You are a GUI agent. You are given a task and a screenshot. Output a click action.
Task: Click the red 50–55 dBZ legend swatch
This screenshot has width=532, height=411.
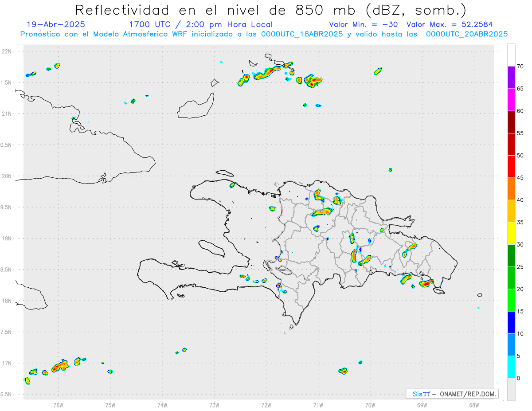point(511,144)
